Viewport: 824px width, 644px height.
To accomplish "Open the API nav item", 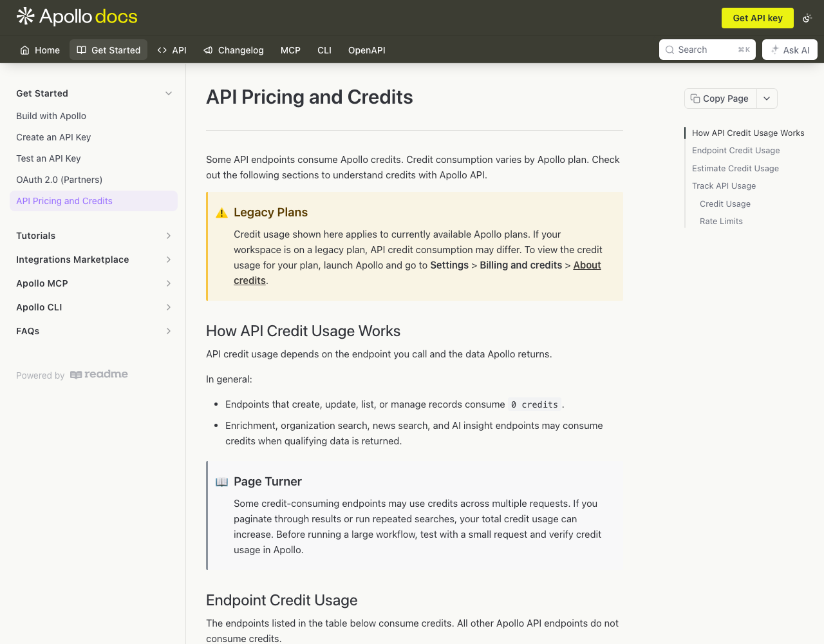I will pos(172,50).
